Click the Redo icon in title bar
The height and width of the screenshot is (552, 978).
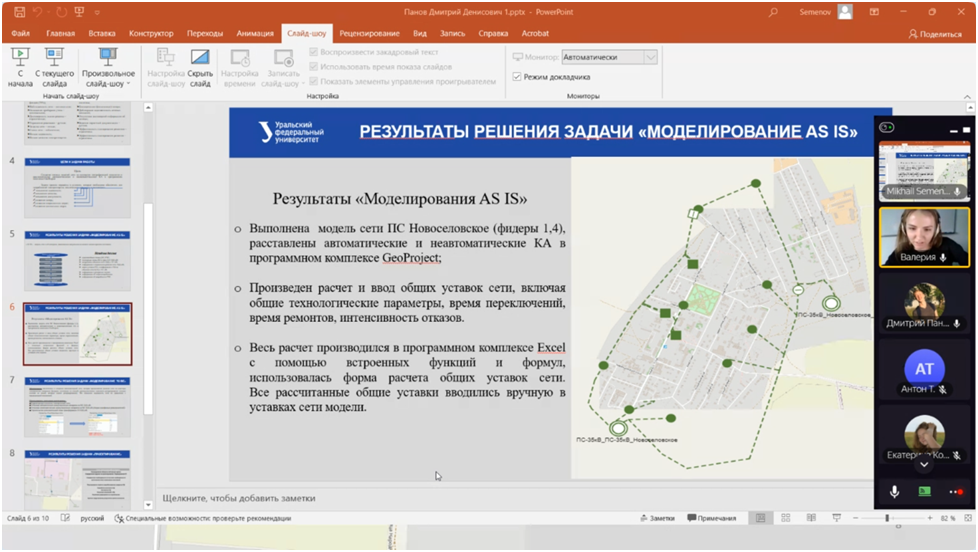(61, 11)
